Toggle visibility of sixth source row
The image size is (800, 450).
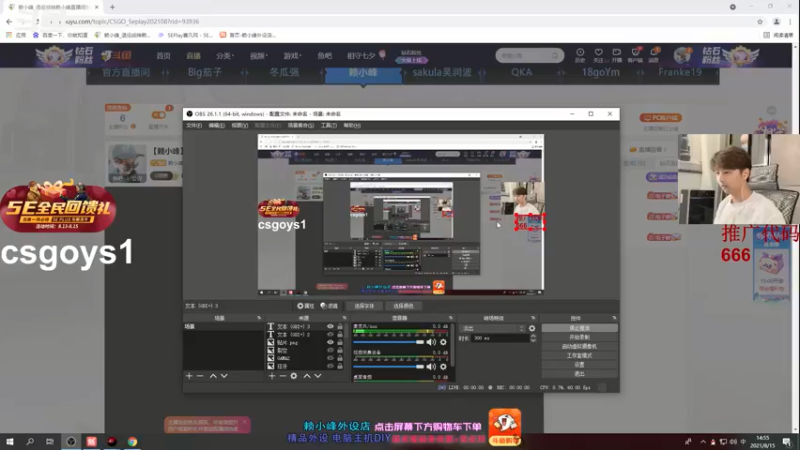tap(330, 366)
